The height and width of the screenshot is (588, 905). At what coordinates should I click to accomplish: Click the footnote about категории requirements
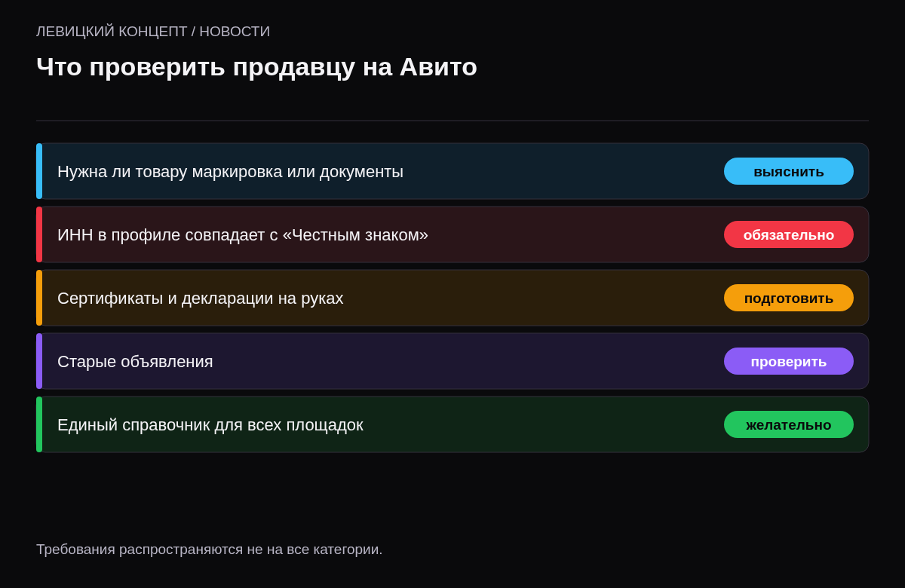pos(209,550)
